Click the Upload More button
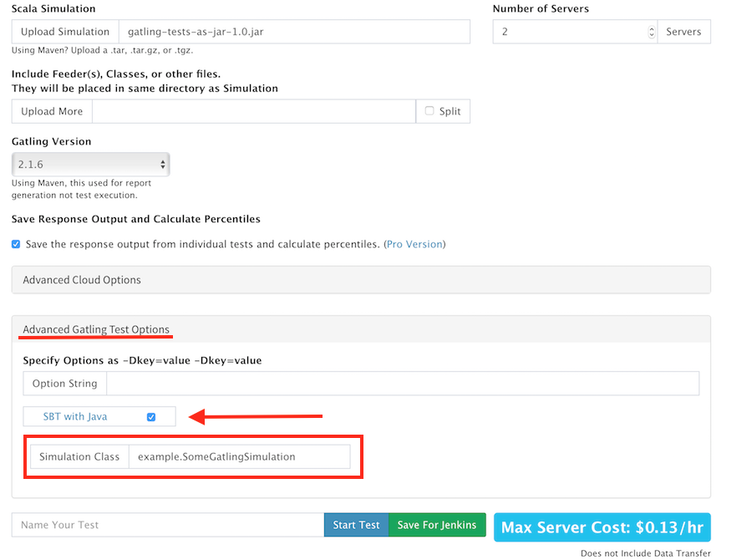This screenshot has width=752, height=560. pyautogui.click(x=53, y=111)
